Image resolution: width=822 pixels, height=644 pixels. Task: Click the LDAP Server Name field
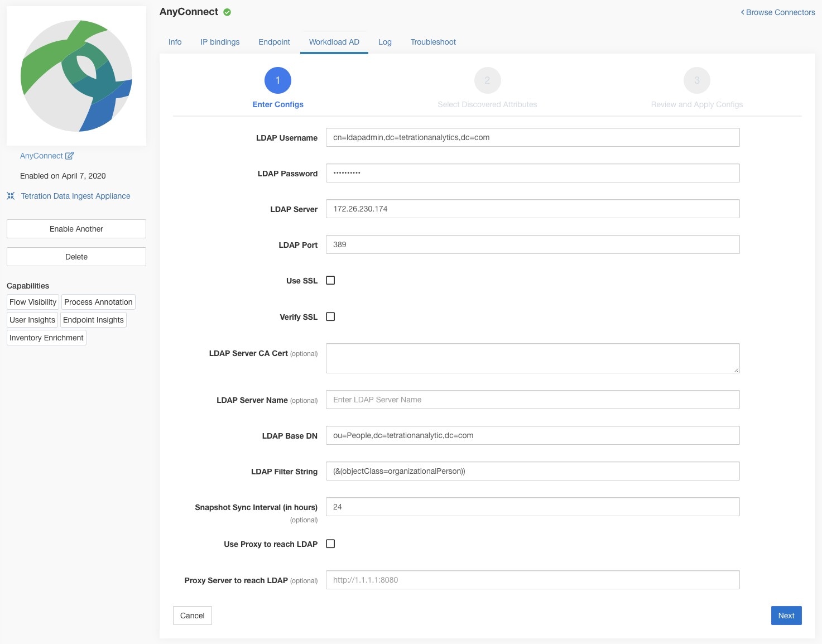coord(533,400)
